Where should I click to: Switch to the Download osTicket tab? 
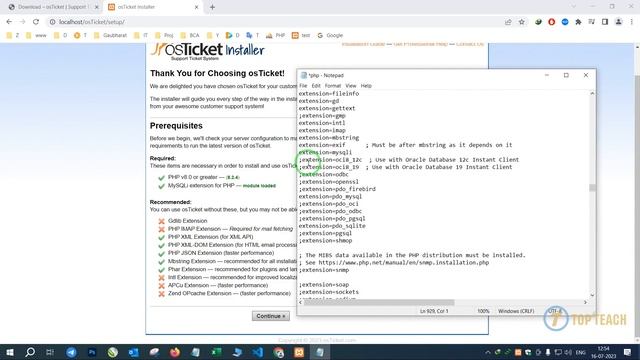coord(52,7)
